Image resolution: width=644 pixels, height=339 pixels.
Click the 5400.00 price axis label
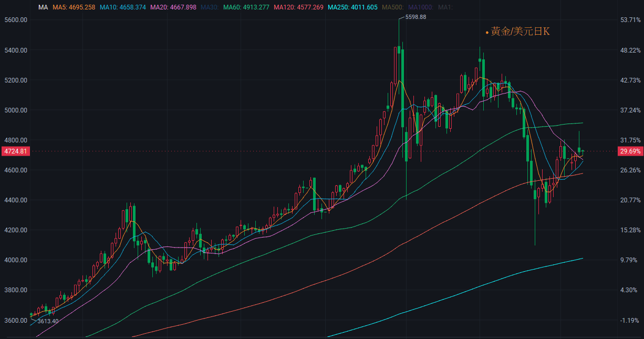[16, 50]
